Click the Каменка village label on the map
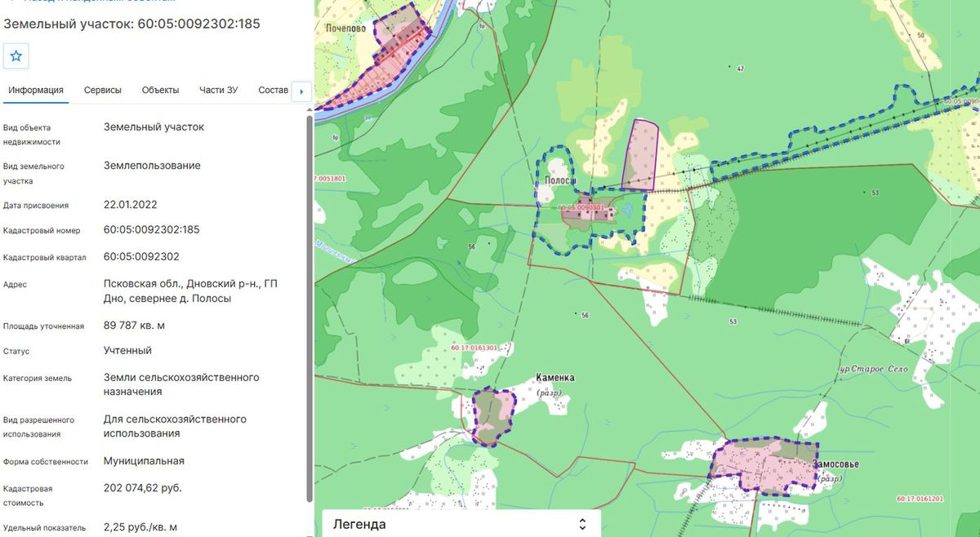 tap(555, 378)
